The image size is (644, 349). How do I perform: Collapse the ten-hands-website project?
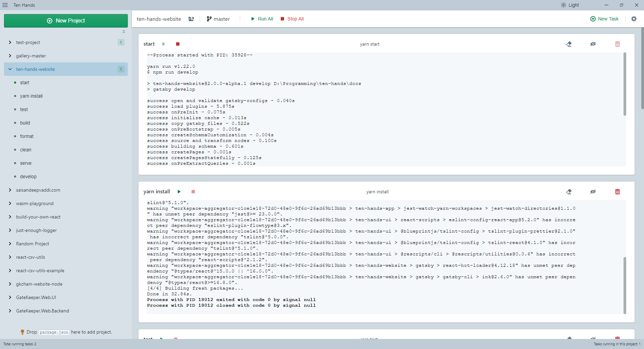10,69
